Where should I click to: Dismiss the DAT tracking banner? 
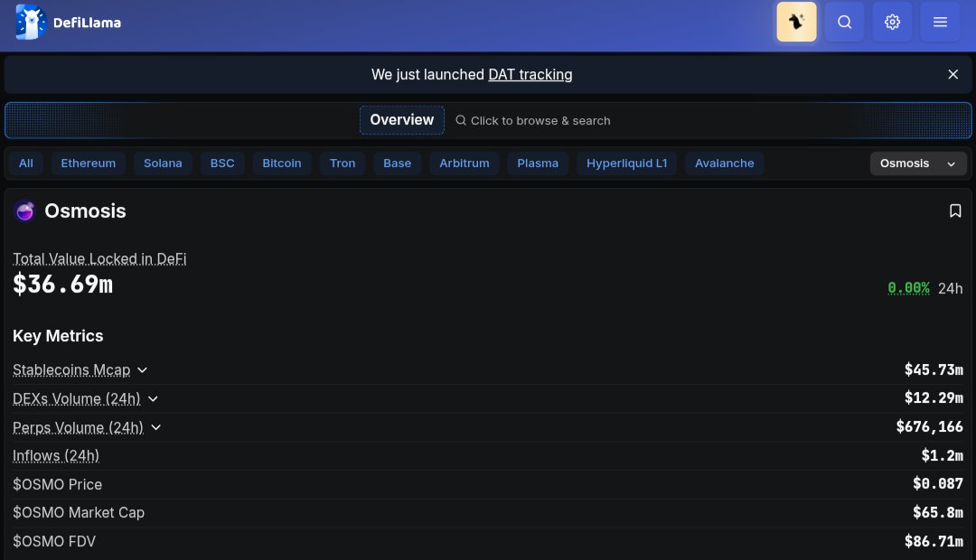[953, 74]
